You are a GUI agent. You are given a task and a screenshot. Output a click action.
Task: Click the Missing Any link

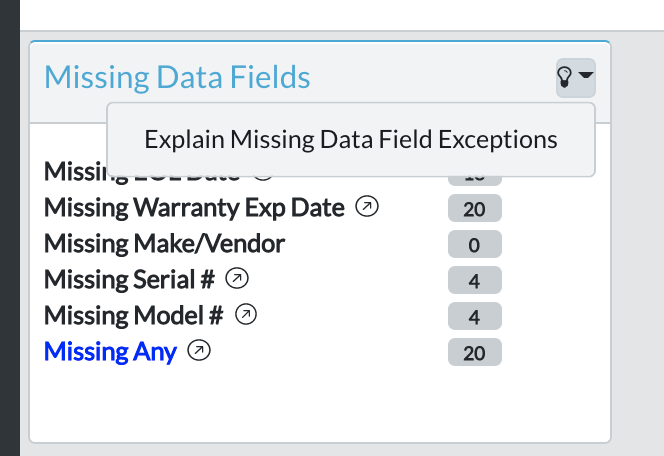point(110,351)
